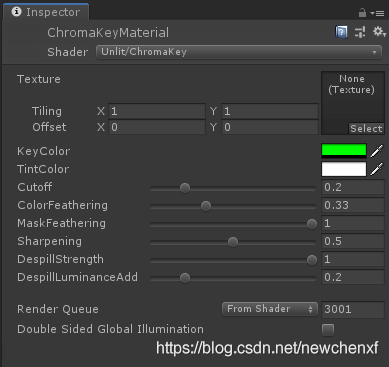
Task: Click the Tiling label
Action: point(47,111)
